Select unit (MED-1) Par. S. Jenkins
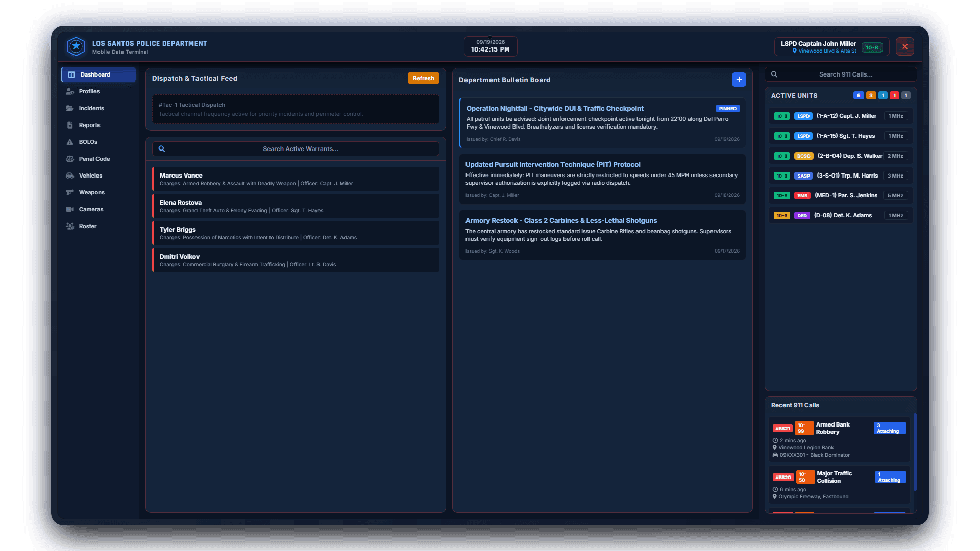 [x=841, y=196]
